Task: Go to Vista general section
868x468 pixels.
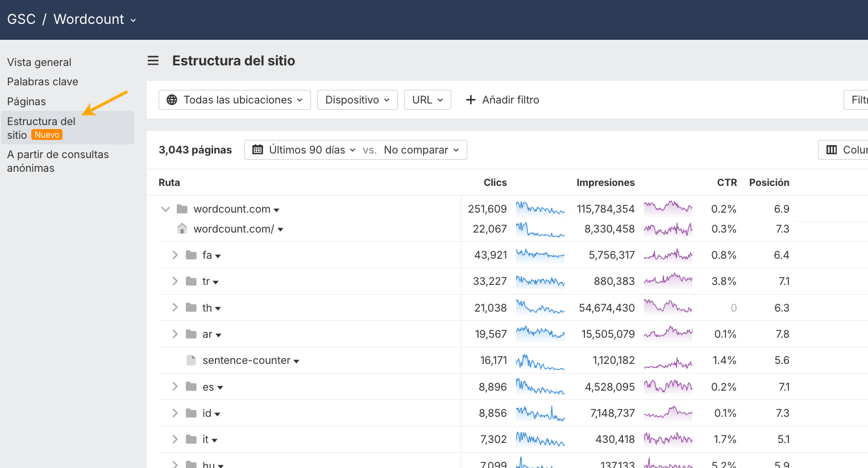Action: click(39, 63)
